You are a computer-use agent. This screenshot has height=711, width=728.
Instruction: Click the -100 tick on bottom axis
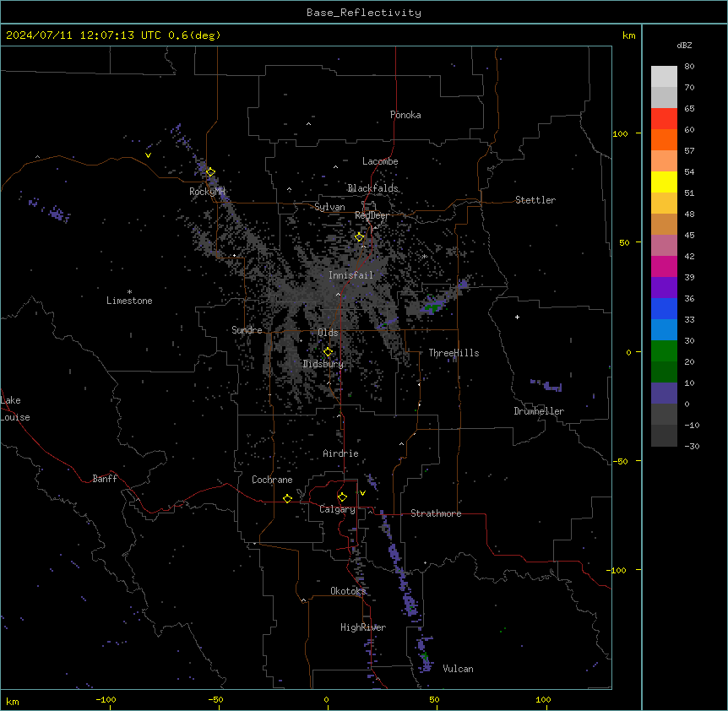106,699
